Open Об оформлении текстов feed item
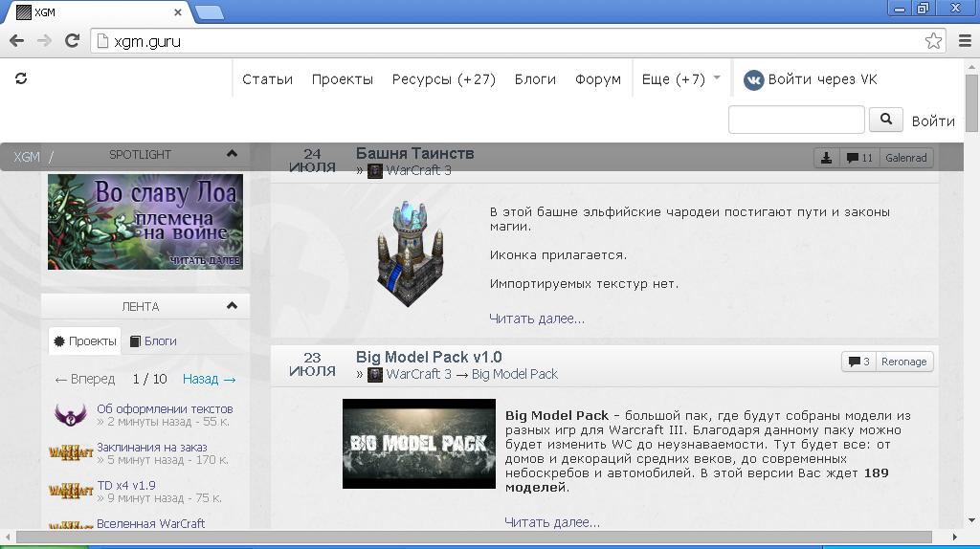The image size is (980, 549). (165, 408)
